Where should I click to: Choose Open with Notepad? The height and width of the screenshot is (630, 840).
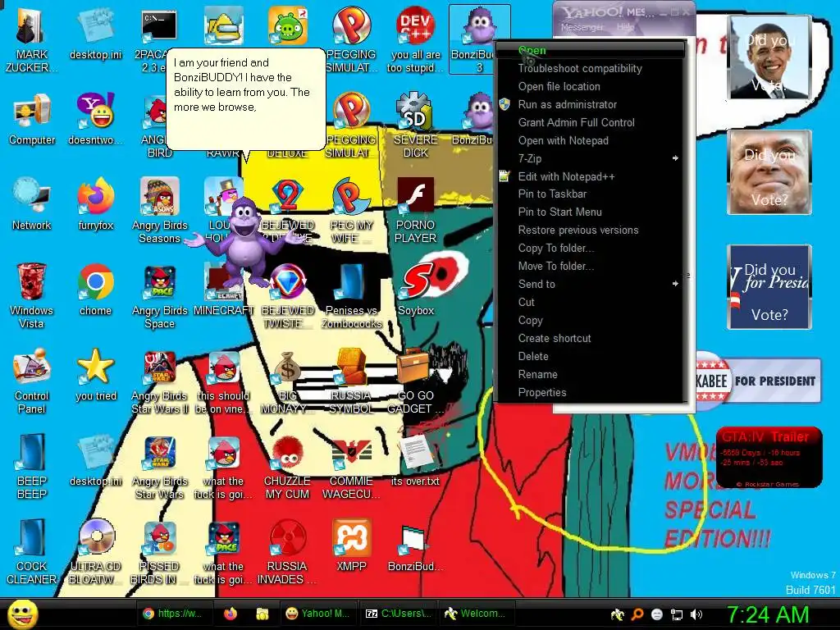591,140
